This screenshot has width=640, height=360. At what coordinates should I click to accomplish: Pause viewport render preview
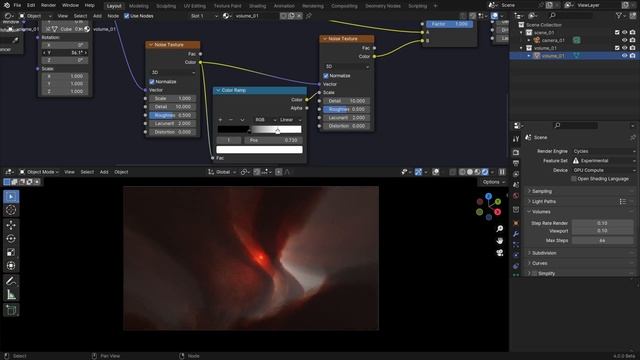(502, 172)
